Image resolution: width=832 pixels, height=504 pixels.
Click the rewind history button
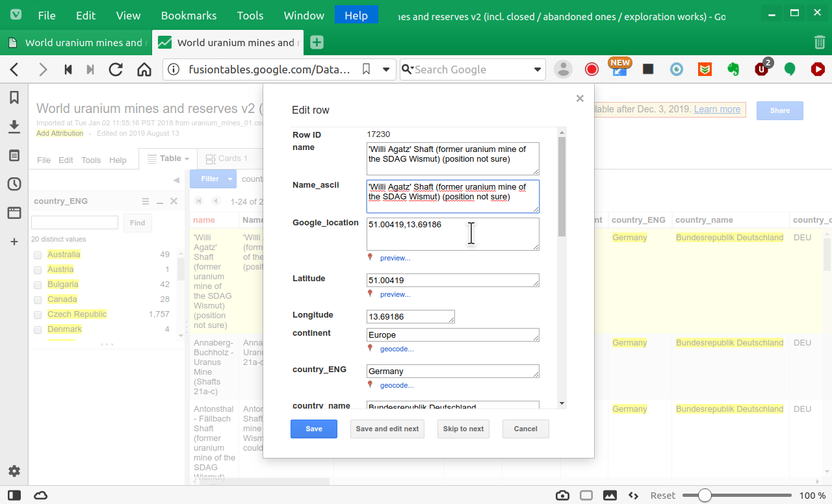click(x=68, y=69)
